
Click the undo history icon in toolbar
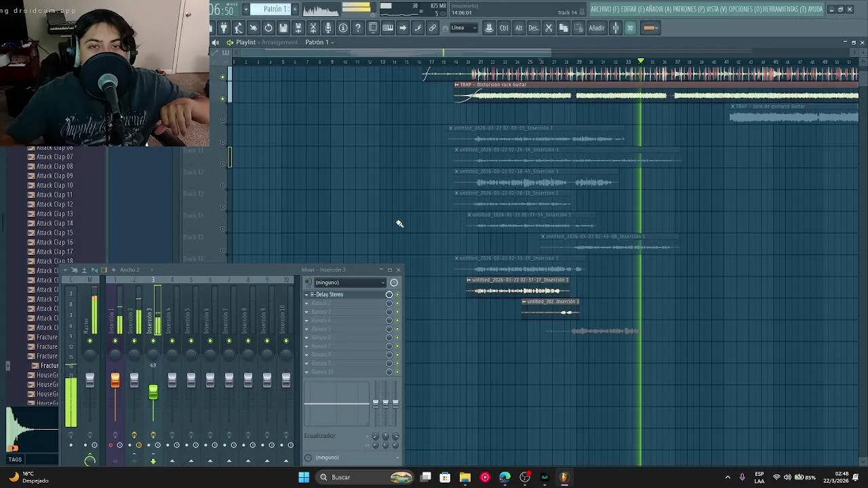tap(269, 28)
